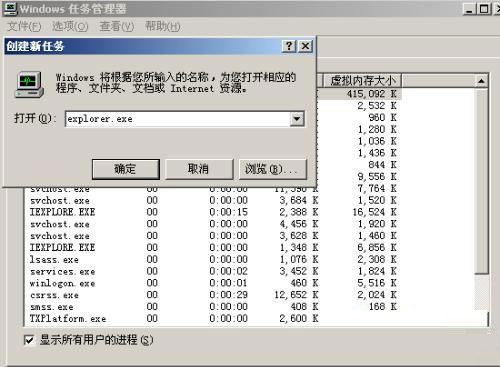Click the 415,092 K virtual memory value
The height and width of the screenshot is (367, 500).
point(371,94)
